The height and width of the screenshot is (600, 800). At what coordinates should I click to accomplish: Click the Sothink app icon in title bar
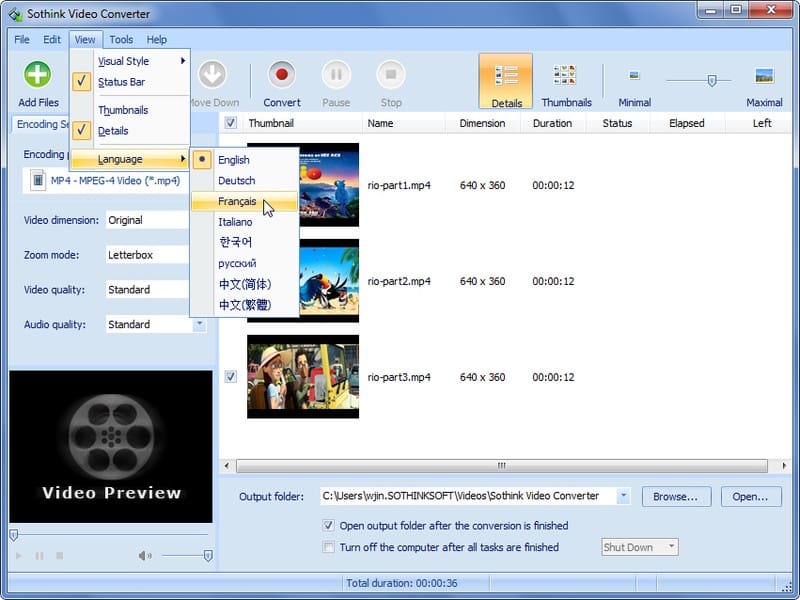click(x=15, y=14)
